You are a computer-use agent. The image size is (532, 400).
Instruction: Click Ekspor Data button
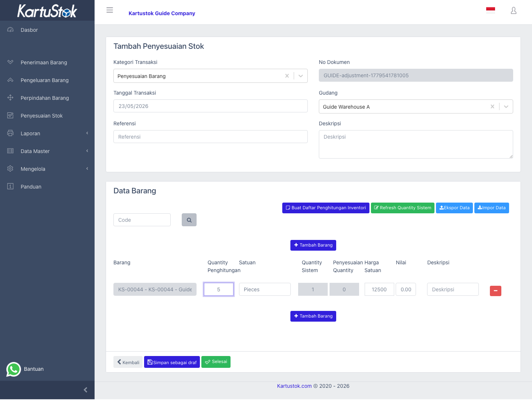click(x=454, y=208)
